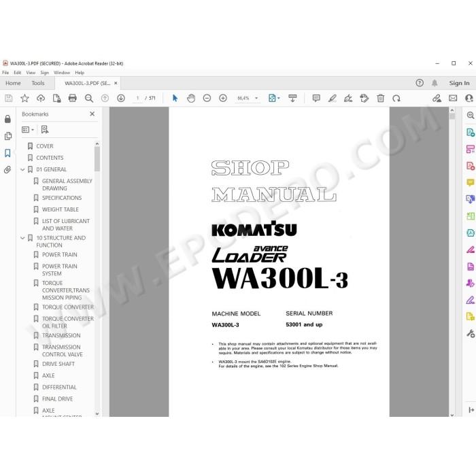Open Fill & Sign tool in right pane
This screenshot has height=476, width=476.
tap(471, 301)
